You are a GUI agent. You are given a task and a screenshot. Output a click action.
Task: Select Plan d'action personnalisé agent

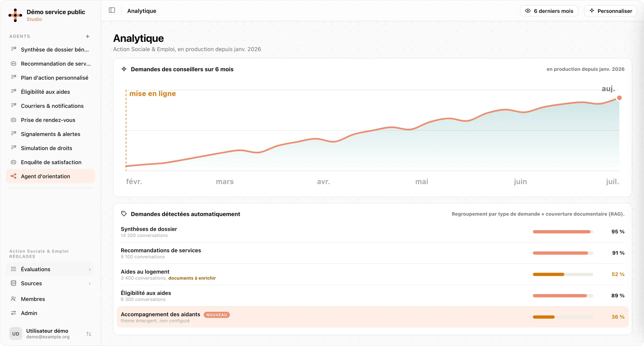[50, 78]
